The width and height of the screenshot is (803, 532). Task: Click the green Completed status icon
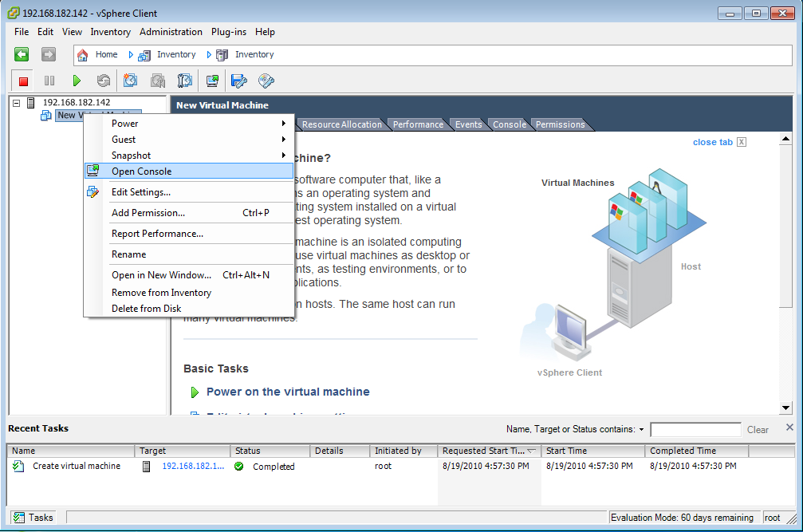point(238,467)
